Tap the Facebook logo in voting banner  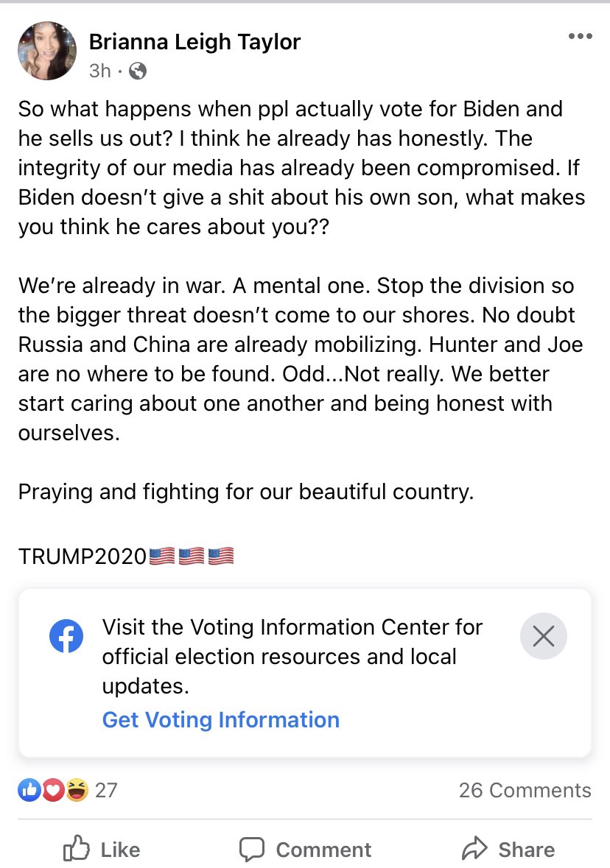coord(66,635)
